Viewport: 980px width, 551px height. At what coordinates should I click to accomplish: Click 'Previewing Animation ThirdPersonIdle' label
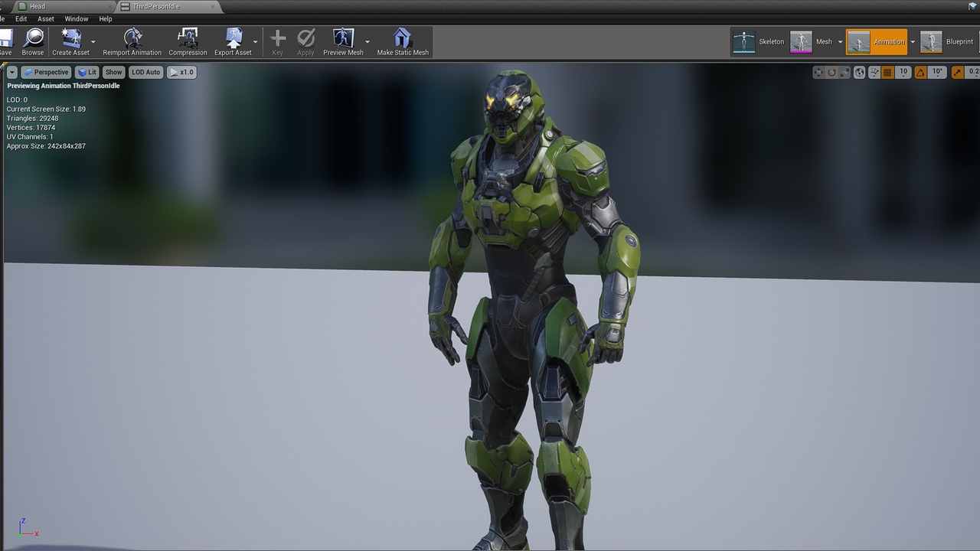(x=64, y=86)
